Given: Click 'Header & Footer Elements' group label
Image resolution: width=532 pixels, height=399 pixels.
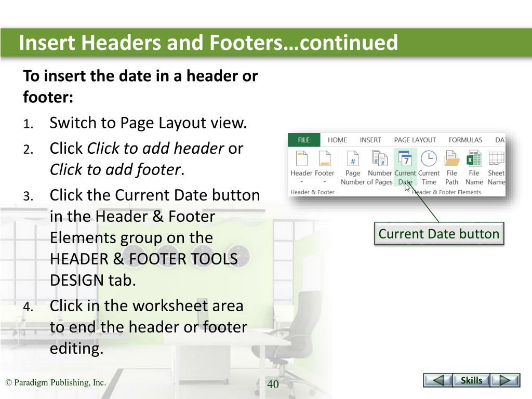Looking at the screenshot, I should click(x=446, y=192).
